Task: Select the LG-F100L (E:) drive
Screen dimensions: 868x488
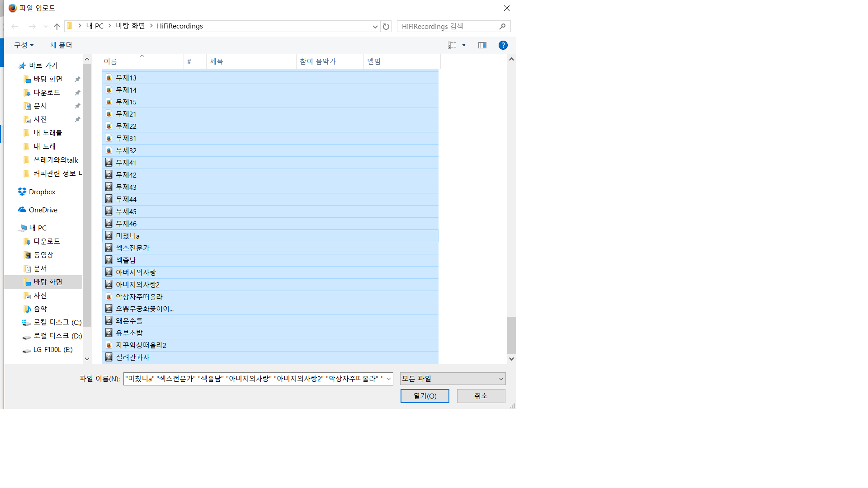Action: [x=52, y=350]
